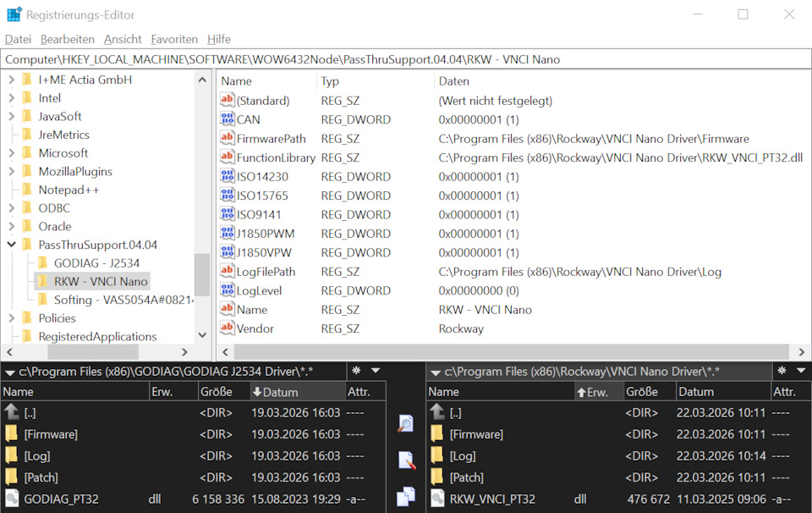Expand the MozillaPlugins registry key
This screenshot has height=513, width=812.
(x=12, y=172)
